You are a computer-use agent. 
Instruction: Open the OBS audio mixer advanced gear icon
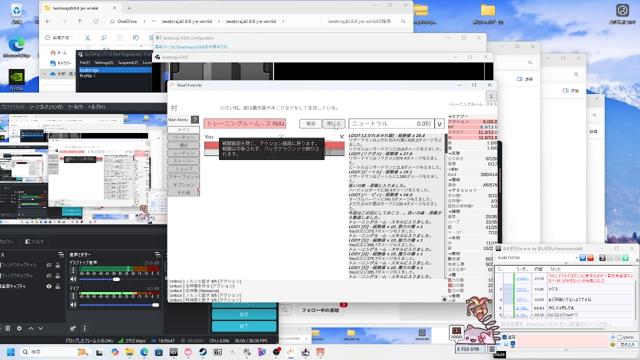click(73, 328)
